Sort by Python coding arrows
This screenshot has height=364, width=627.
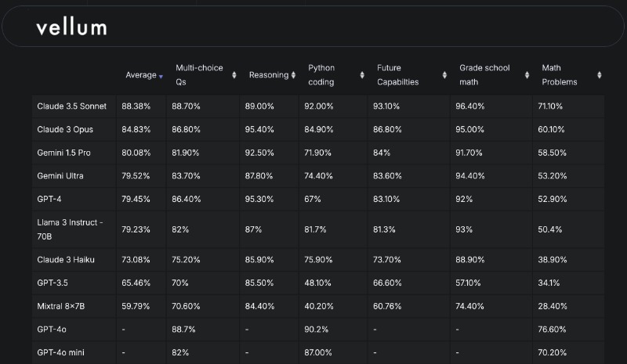(362, 75)
